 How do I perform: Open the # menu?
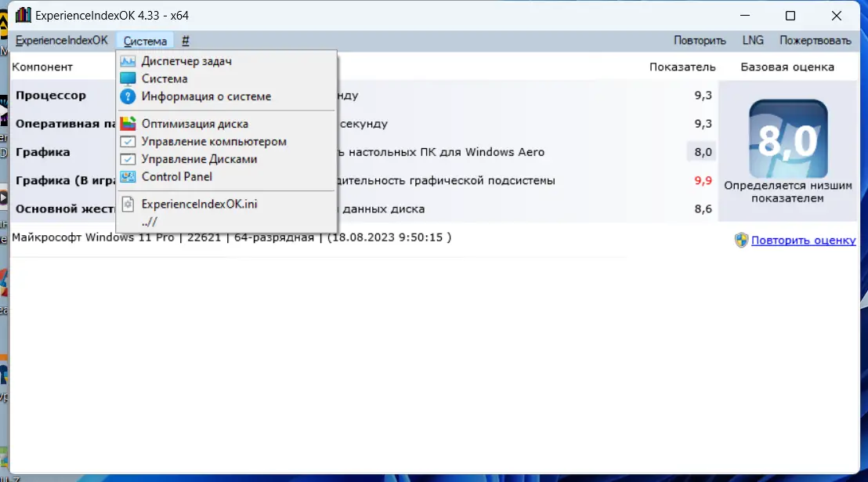[x=186, y=41]
